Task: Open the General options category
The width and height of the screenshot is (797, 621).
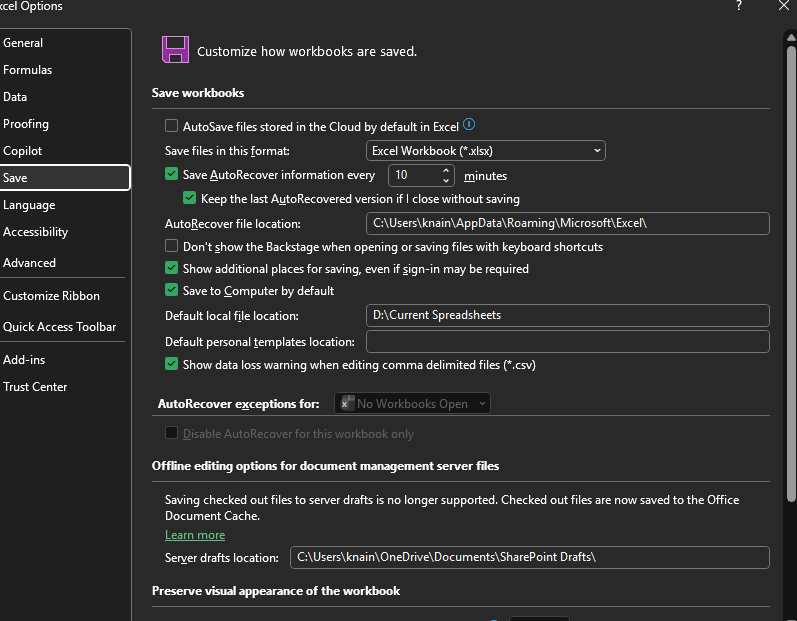Action: [x=65, y=43]
